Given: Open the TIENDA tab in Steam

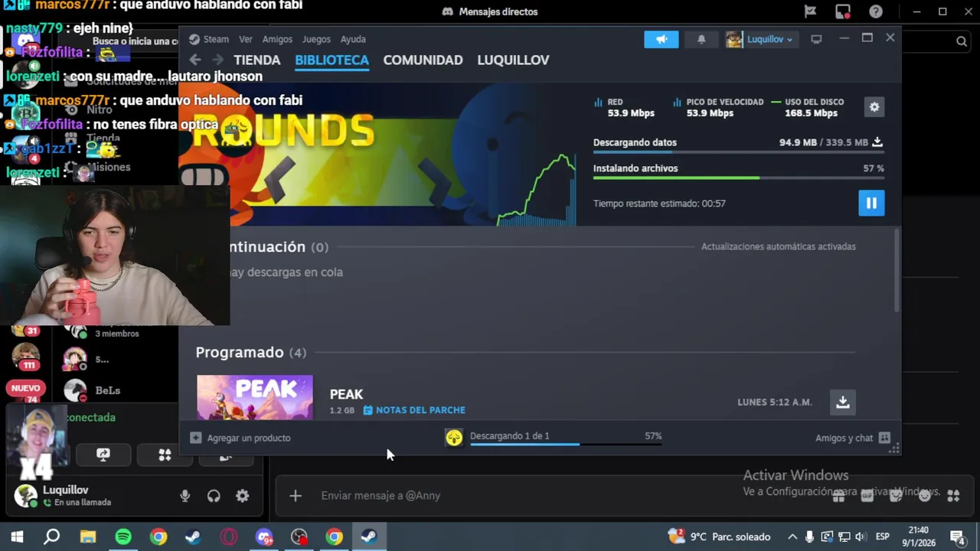Looking at the screenshot, I should [257, 60].
